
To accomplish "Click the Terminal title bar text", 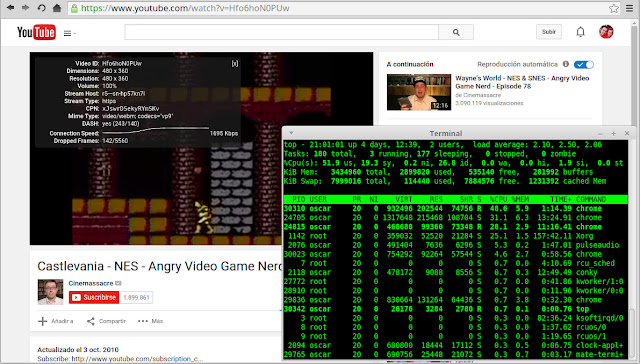I will (x=446, y=133).
